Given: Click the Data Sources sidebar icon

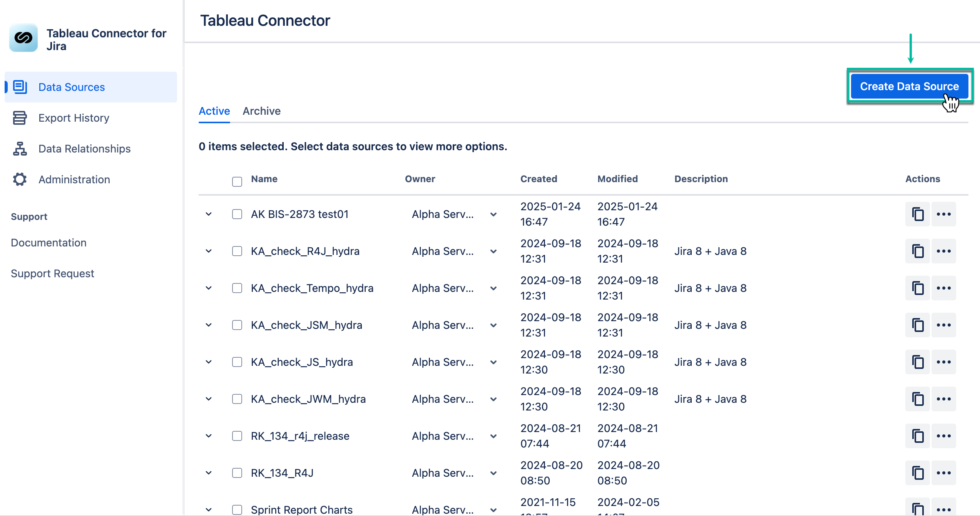Looking at the screenshot, I should click(20, 87).
